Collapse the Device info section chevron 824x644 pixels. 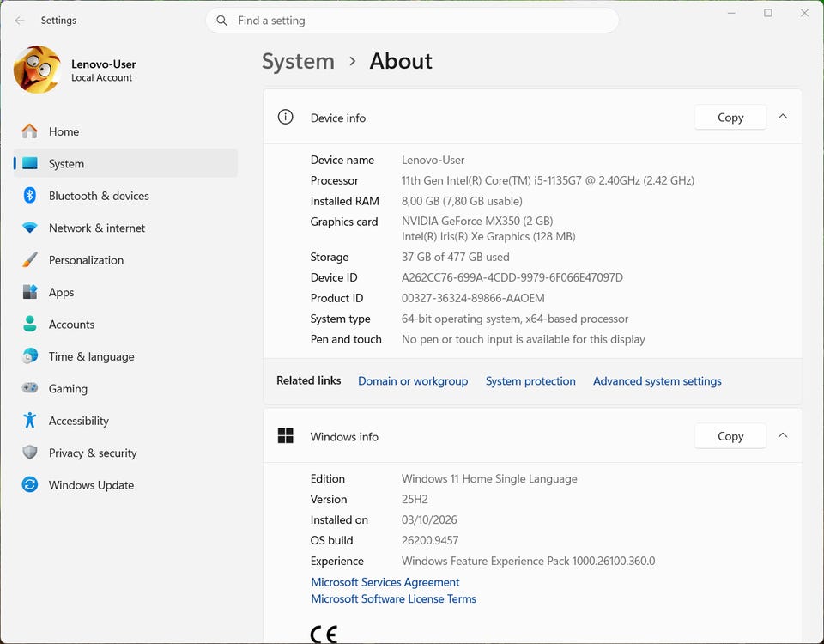(x=783, y=117)
